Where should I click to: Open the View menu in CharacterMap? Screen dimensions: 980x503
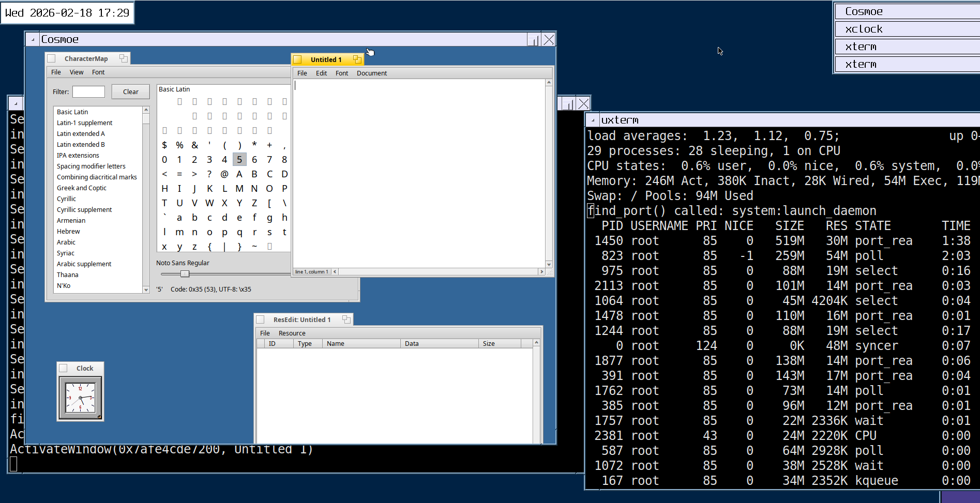coord(77,72)
